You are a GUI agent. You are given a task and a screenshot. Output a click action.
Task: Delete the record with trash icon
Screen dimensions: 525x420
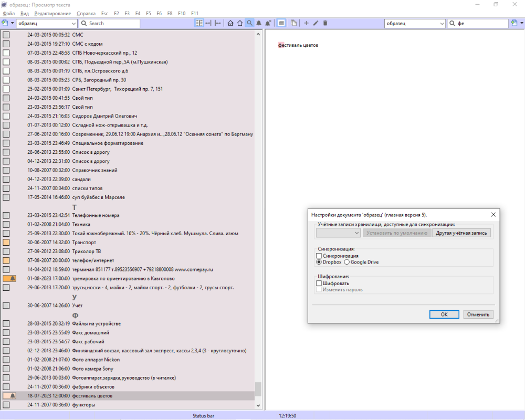pos(325,23)
